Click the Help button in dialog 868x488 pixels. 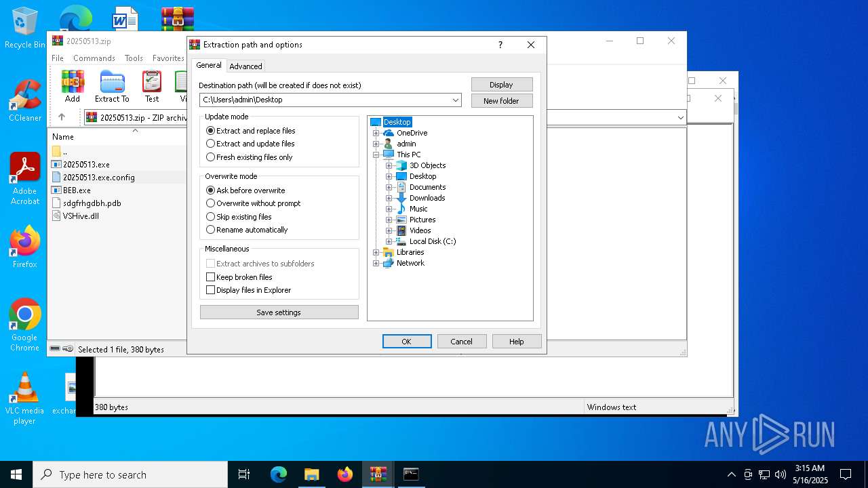[517, 342]
